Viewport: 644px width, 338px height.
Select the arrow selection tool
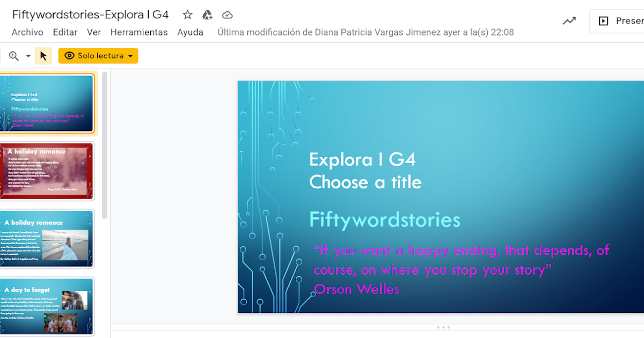43,55
